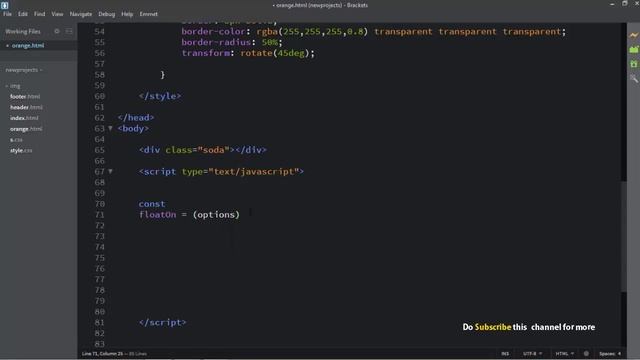Click the Live Preview lightning icon
Image resolution: width=640 pixels, height=360 pixels.
click(633, 36)
